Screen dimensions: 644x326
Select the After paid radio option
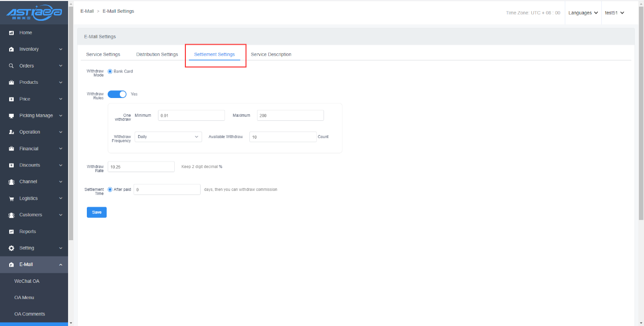coord(110,189)
